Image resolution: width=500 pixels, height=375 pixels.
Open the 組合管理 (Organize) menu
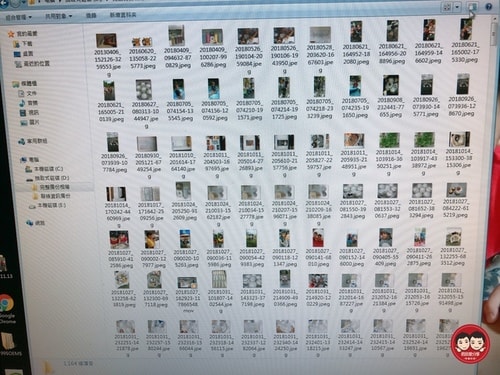pyautogui.click(x=19, y=17)
